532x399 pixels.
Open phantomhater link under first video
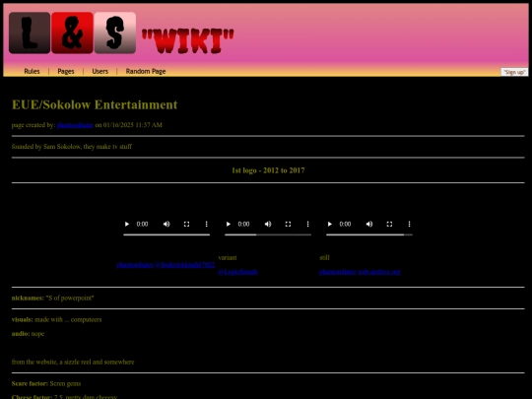135,265
